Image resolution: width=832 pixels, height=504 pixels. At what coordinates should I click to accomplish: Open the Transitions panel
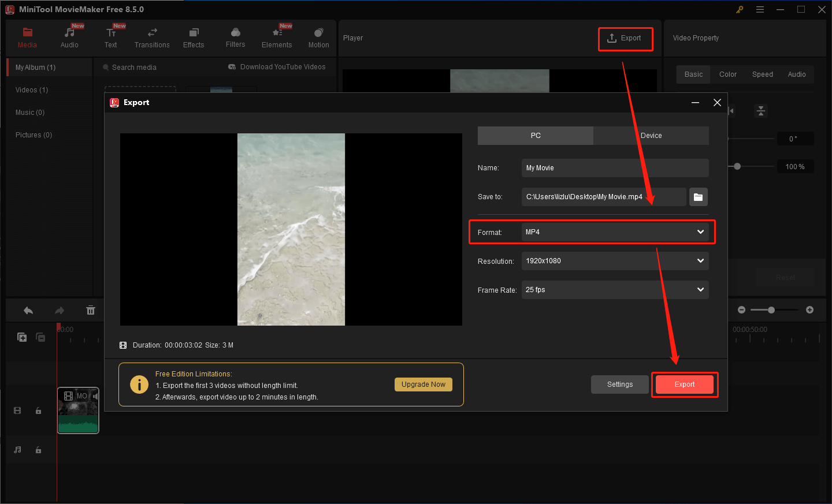pos(152,37)
